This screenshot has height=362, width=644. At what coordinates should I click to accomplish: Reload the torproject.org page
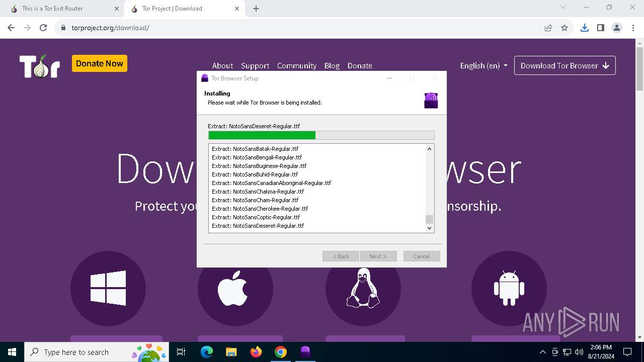(43, 28)
